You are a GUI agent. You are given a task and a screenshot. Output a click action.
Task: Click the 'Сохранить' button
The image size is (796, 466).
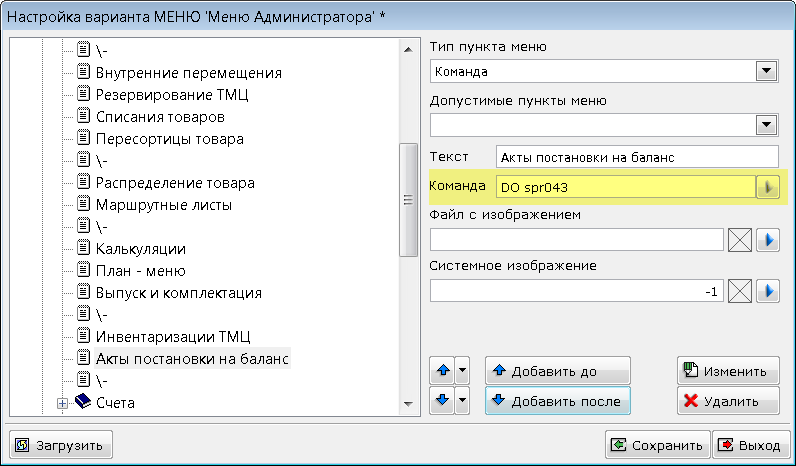click(658, 445)
